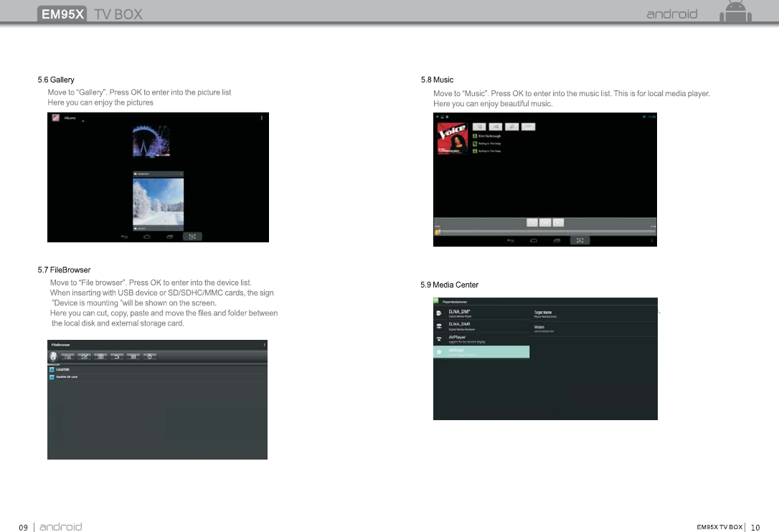This screenshot has width=779, height=532.
Task: Toggle repeat mode in the Music player
Action: pyautogui.click(x=512, y=126)
